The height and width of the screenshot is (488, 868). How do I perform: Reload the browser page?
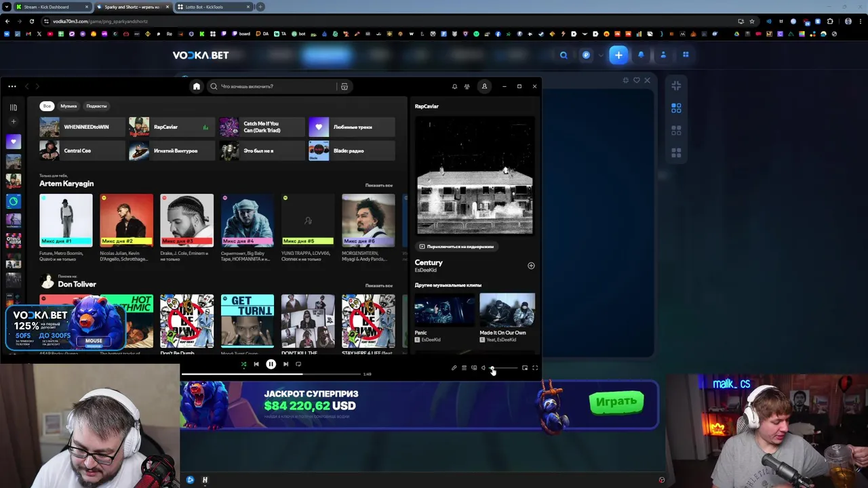coord(31,21)
